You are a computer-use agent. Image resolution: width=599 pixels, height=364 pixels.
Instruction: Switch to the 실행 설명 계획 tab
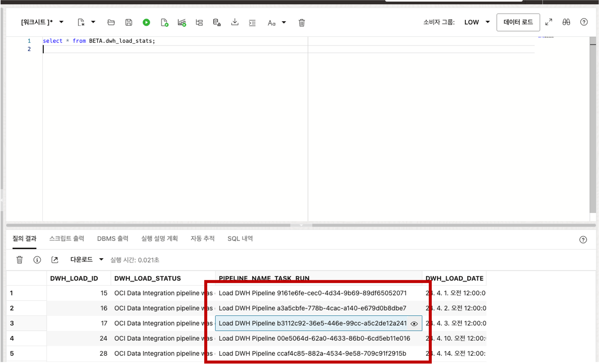point(160,239)
